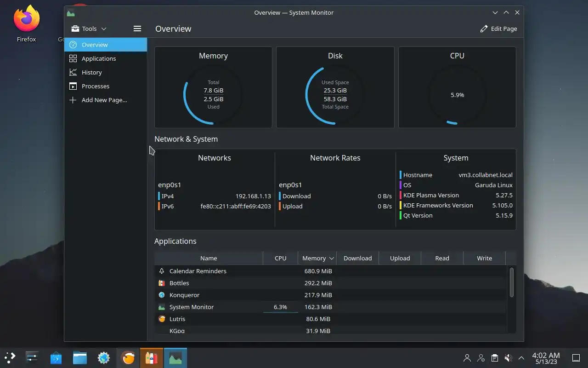The height and width of the screenshot is (368, 588).
Task: Click the applications table vertical scrollbar
Action: (x=511, y=282)
